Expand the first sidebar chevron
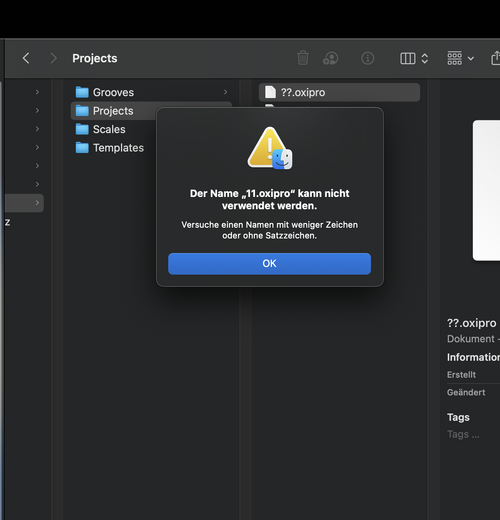500x520 pixels. pyautogui.click(x=37, y=92)
